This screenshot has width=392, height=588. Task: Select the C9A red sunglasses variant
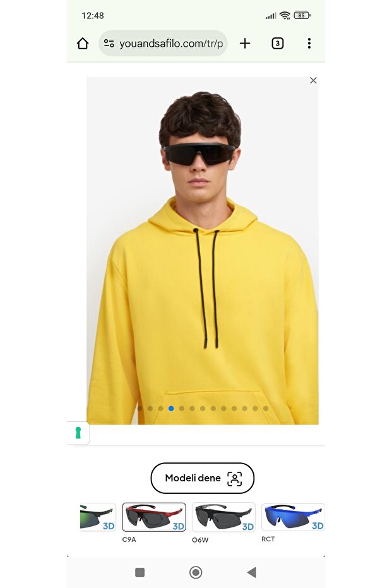[154, 517]
